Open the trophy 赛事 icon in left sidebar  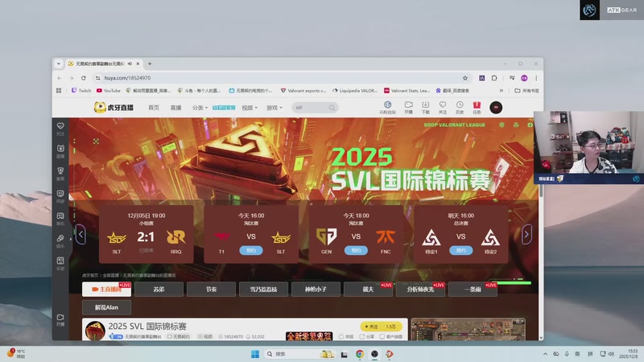(x=60, y=173)
